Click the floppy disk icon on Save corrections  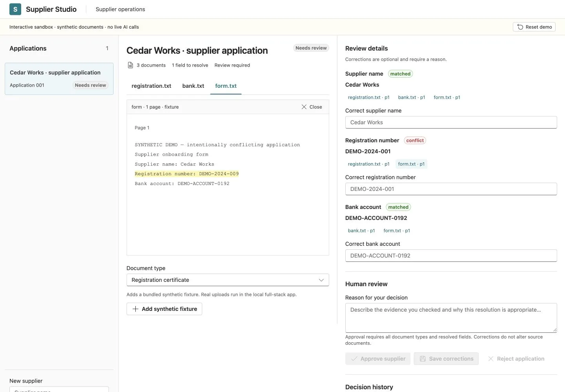[423, 359]
